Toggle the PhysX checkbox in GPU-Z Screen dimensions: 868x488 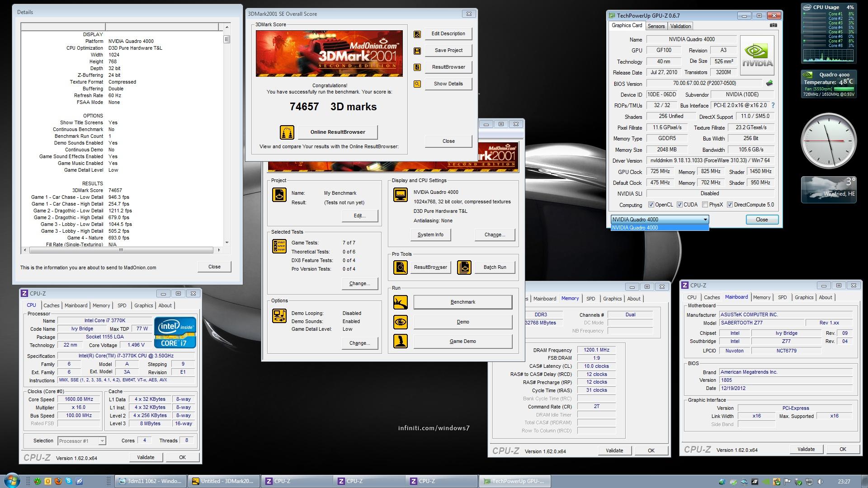(x=705, y=205)
